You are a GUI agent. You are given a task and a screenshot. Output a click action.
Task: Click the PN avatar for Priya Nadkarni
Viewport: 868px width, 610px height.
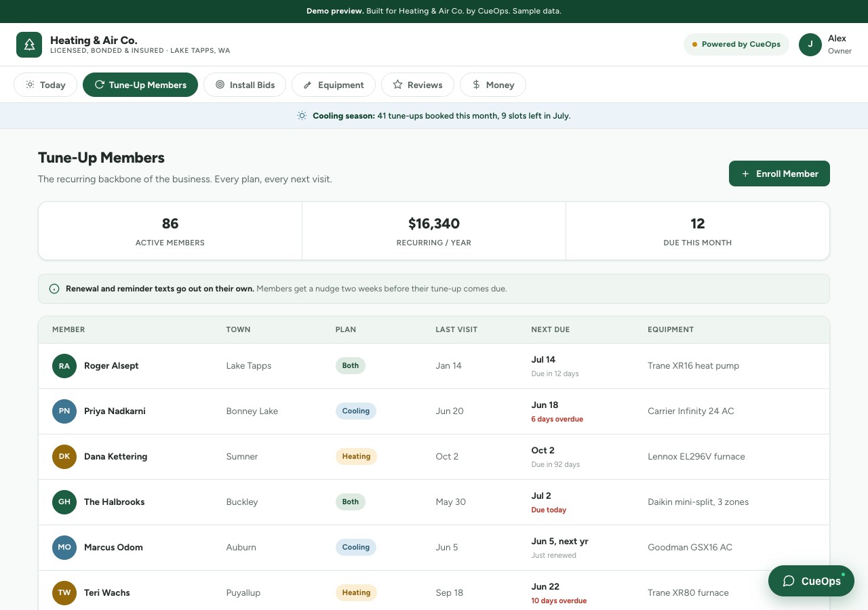tap(64, 411)
